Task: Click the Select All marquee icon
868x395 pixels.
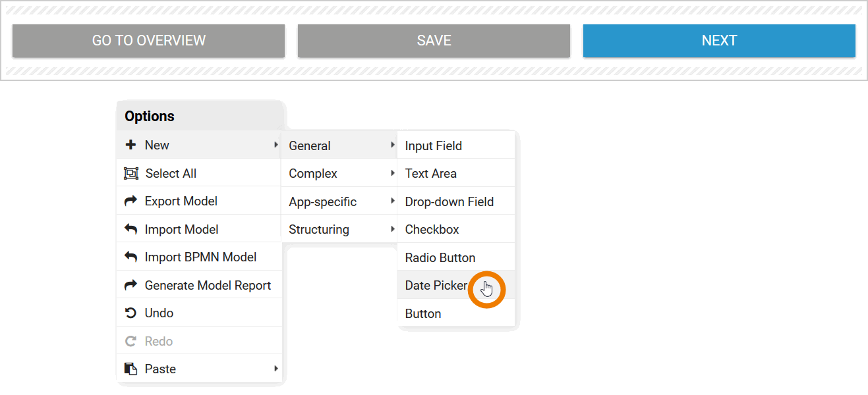Action: point(130,172)
